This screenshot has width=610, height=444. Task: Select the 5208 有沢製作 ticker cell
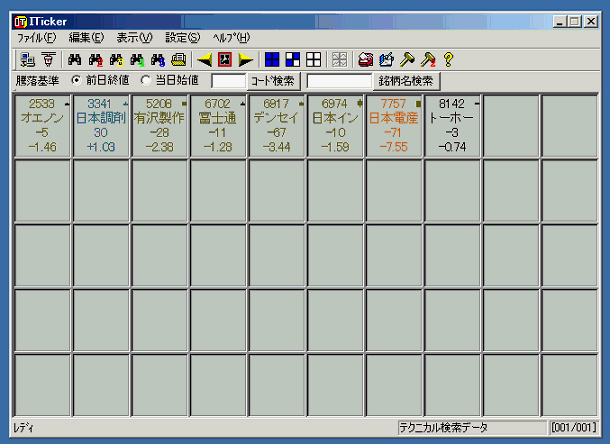coord(160,126)
